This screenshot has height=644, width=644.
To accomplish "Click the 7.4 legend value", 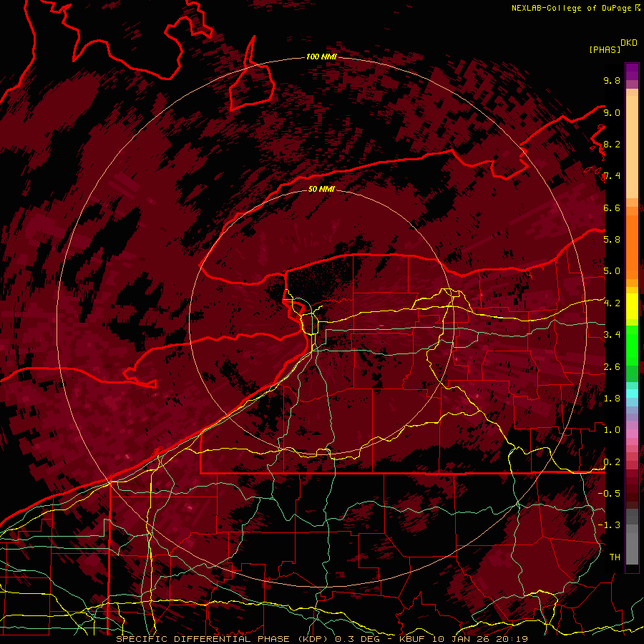I will (x=612, y=176).
